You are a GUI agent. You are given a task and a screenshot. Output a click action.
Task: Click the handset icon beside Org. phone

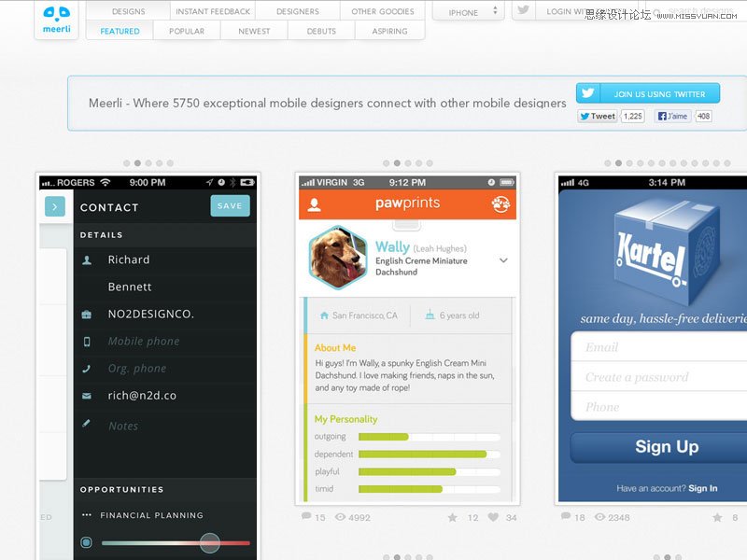(86, 369)
